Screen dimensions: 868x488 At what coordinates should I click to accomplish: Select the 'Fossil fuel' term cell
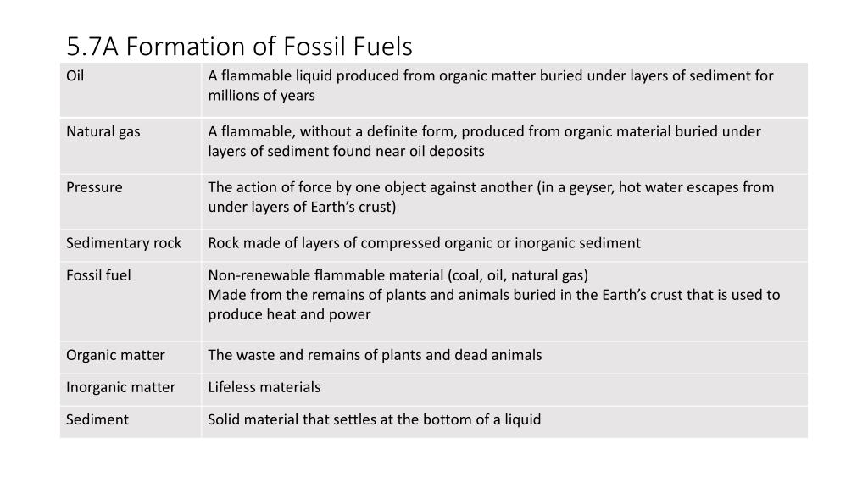click(x=131, y=302)
